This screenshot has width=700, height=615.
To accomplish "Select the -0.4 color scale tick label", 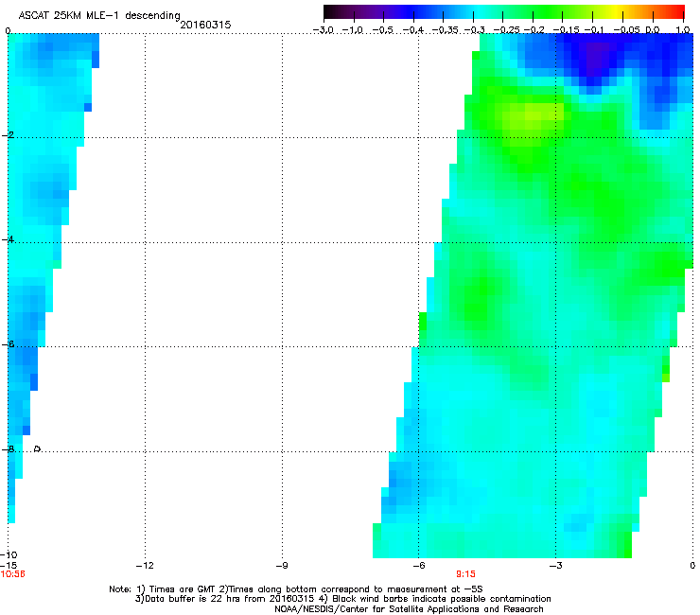I will pos(413,30).
